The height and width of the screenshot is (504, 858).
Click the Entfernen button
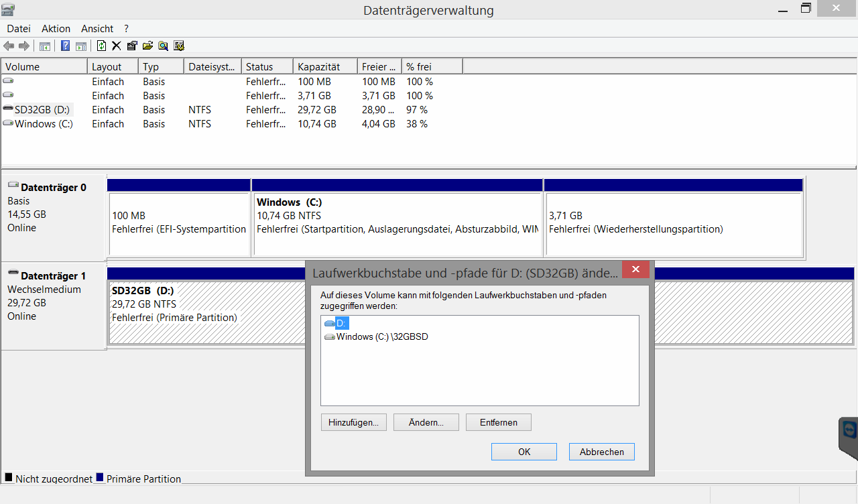tap(498, 422)
